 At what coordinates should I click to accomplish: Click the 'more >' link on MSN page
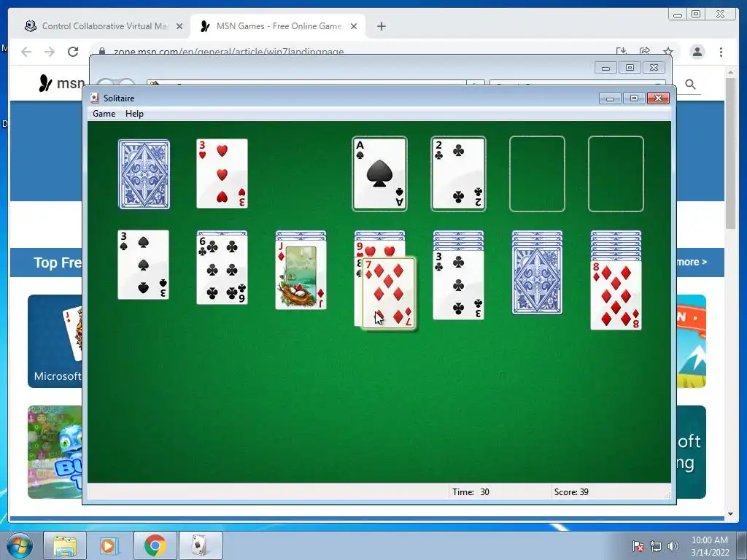click(x=692, y=262)
